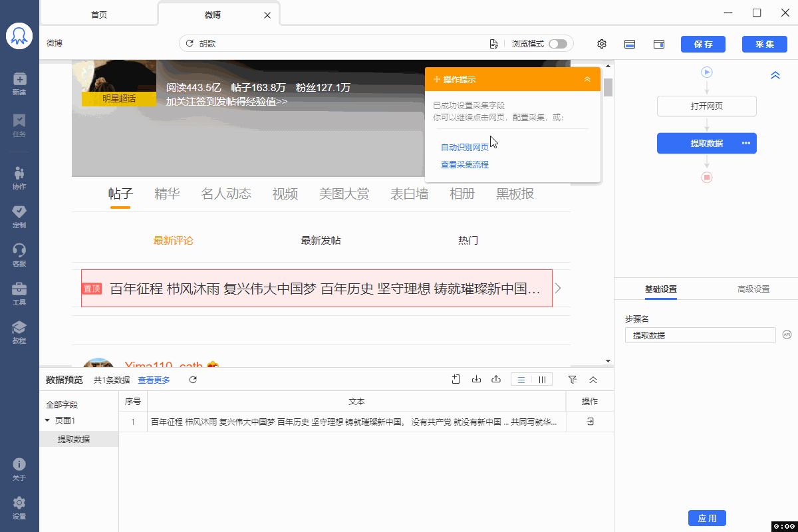
Task: Open 设置 (Settings) in the sidebar
Action: pyautogui.click(x=19, y=507)
